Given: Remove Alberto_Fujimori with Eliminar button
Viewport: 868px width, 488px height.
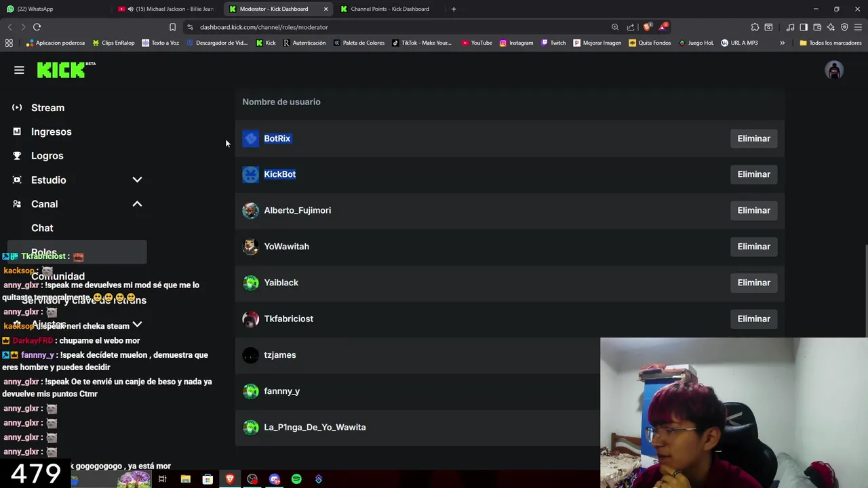Looking at the screenshot, I should (x=753, y=210).
